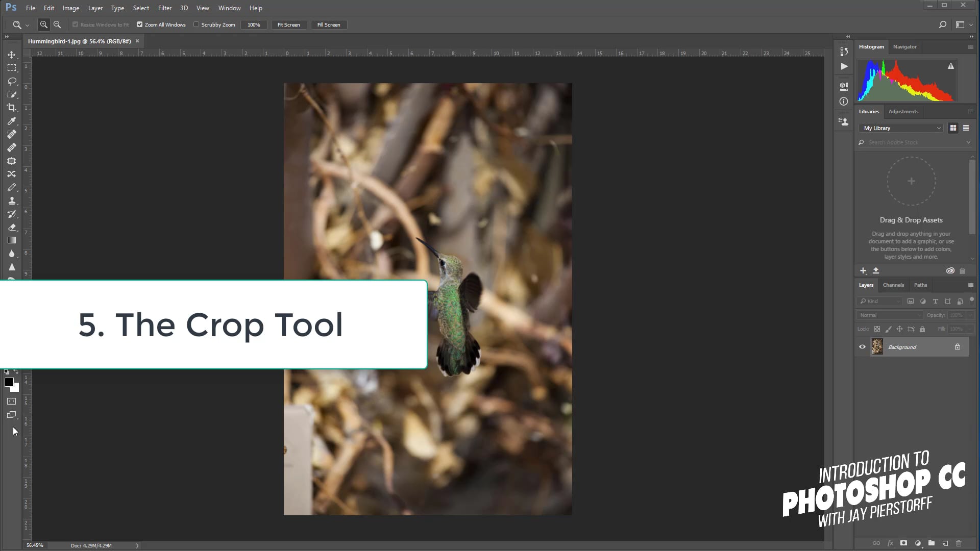Hide the Background layer
The width and height of the screenshot is (980, 551).
(862, 347)
